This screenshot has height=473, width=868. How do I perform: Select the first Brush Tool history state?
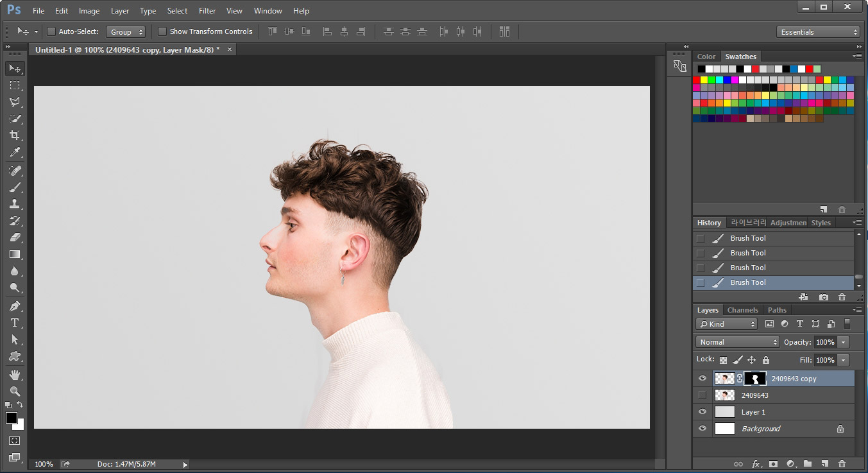click(774, 238)
